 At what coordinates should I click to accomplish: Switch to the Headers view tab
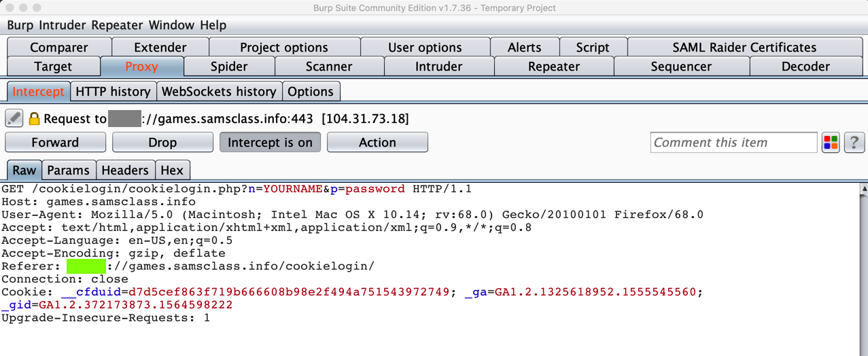click(x=125, y=171)
